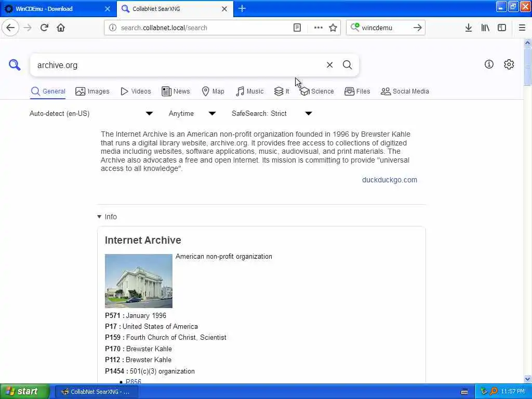This screenshot has height=399, width=532.
Task: Select the Science search category
Action: point(317,91)
